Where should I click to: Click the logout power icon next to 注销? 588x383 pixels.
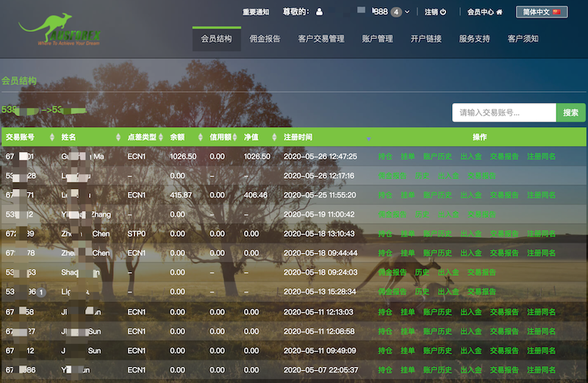443,12
